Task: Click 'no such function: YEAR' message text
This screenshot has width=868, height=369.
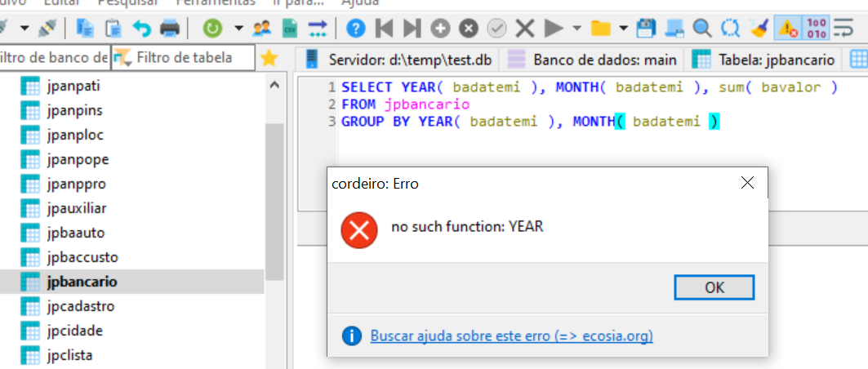Action: (467, 226)
